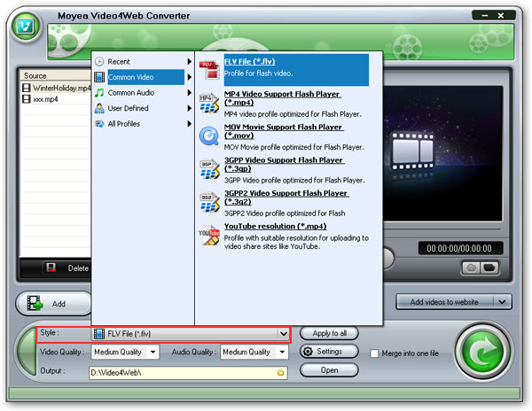532x411 pixels.
Task: Open the Style dropdown arrow
Action: (284, 334)
